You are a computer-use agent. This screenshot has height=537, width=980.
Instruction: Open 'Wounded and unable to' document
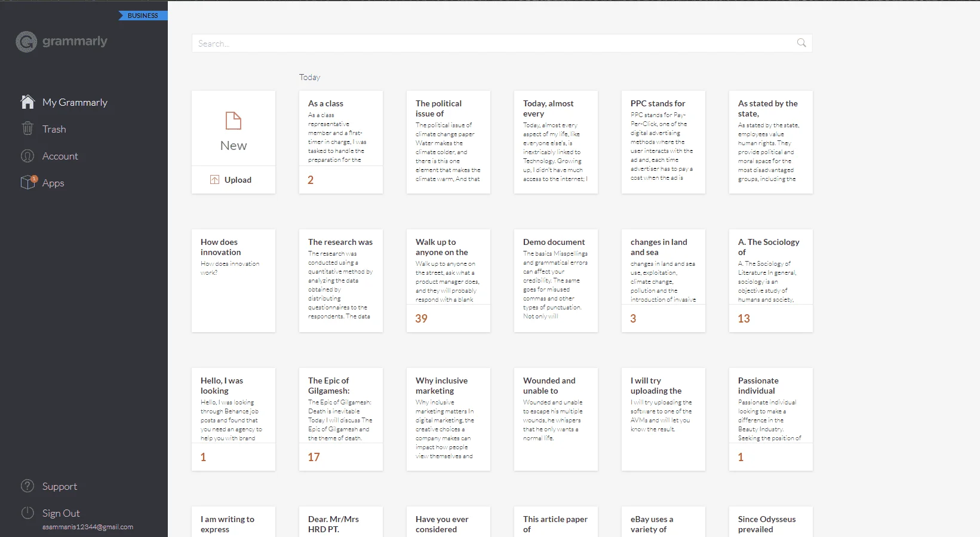pos(556,419)
